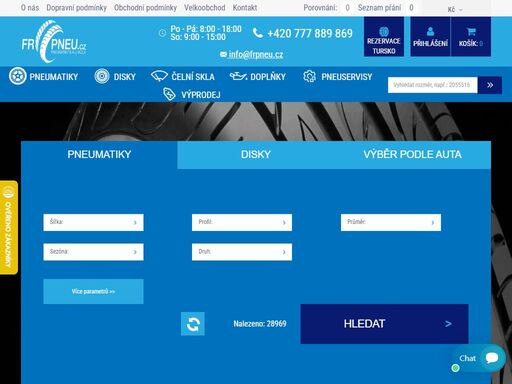
Task: Open Výprodej menu item
Action: click(x=201, y=95)
